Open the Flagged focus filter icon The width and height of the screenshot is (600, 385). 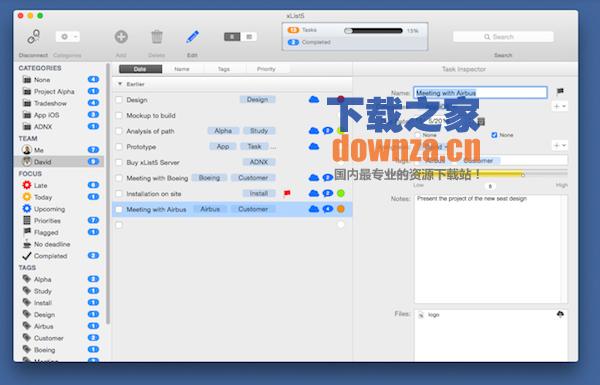click(x=27, y=232)
